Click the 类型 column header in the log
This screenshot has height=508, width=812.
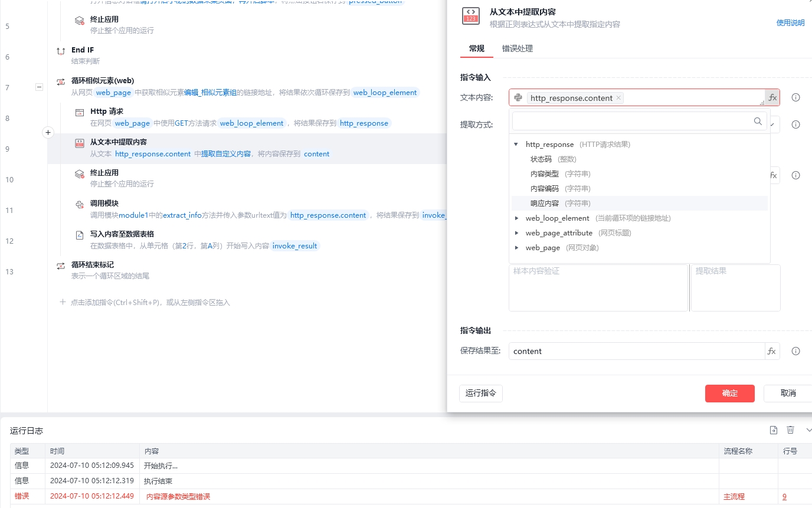coord(28,451)
